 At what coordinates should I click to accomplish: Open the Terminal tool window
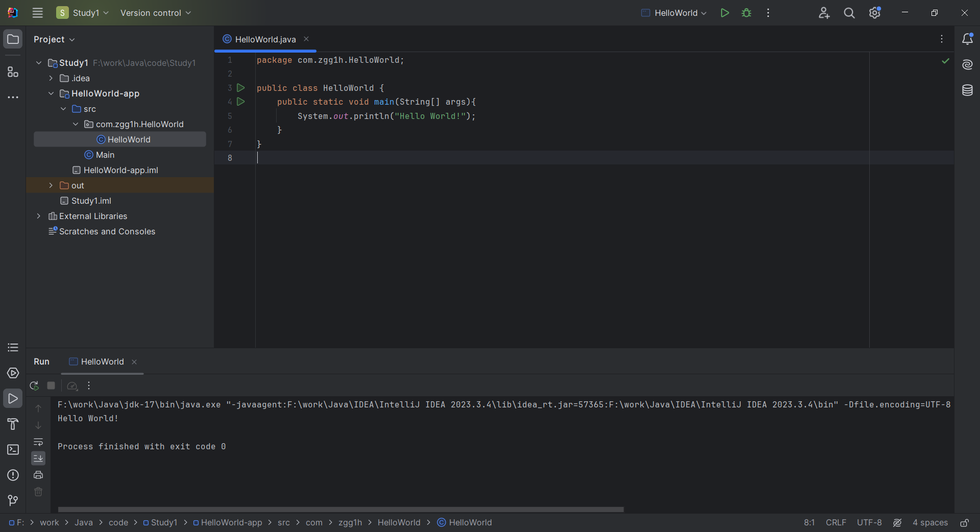[13, 449]
